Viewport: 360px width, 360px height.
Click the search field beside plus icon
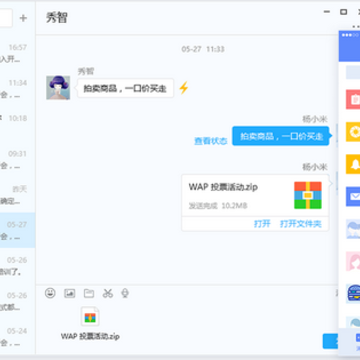(x=6, y=18)
